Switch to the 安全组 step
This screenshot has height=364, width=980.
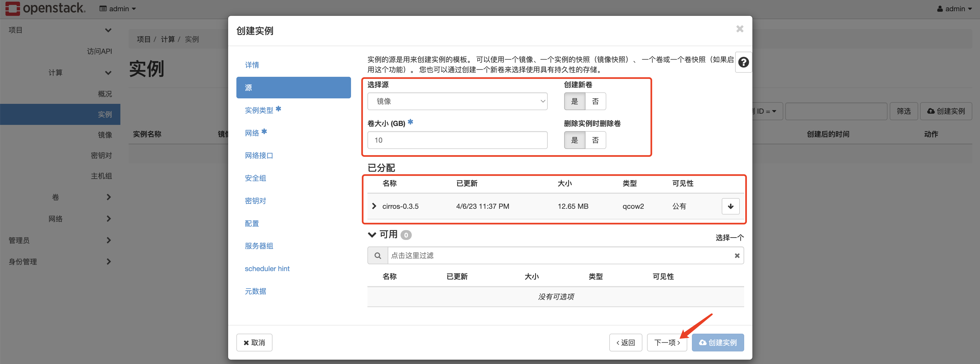[255, 178]
